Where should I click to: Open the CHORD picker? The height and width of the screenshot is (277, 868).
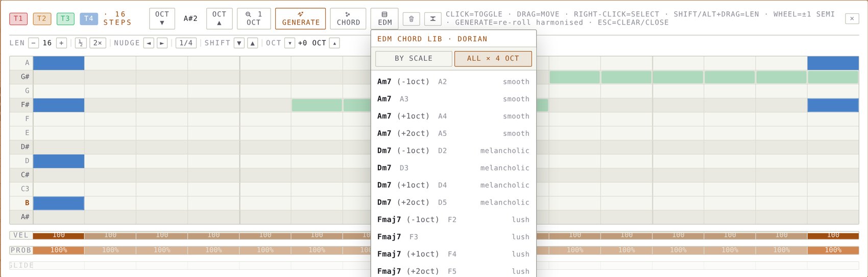348,18
